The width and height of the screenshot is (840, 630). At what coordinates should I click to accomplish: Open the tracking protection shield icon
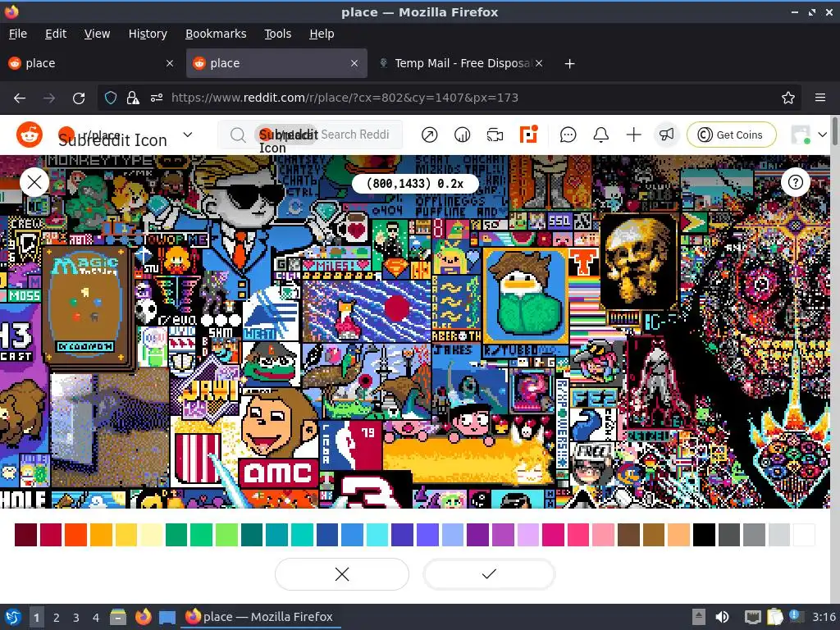click(111, 98)
